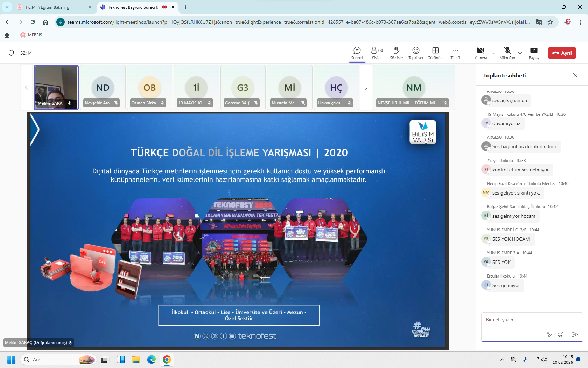The width and height of the screenshot is (588, 368).
Task: Open File Explorer from the taskbar
Action: point(136,360)
